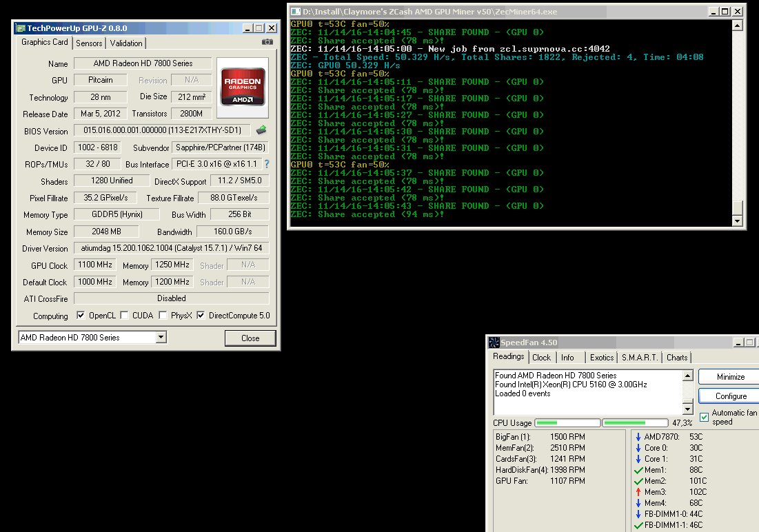
Task: Click the Bandwidth 160.0 GB/s field
Action: pyautogui.click(x=233, y=232)
